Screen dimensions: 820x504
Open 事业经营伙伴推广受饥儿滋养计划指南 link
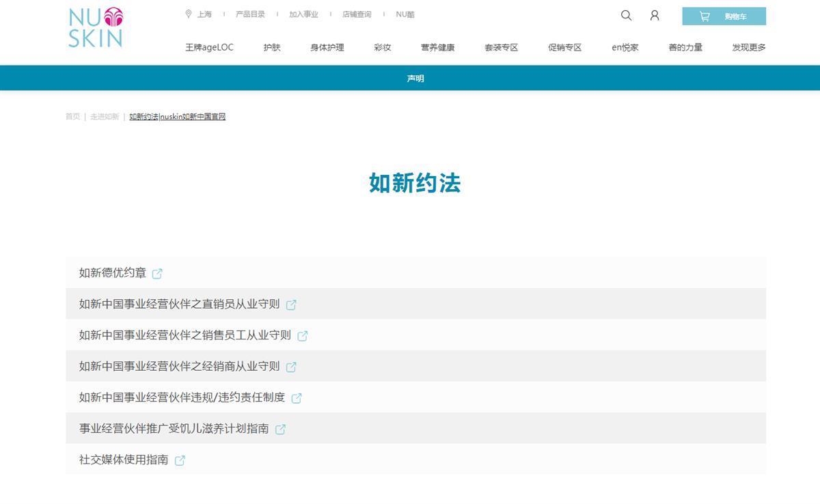click(174, 429)
